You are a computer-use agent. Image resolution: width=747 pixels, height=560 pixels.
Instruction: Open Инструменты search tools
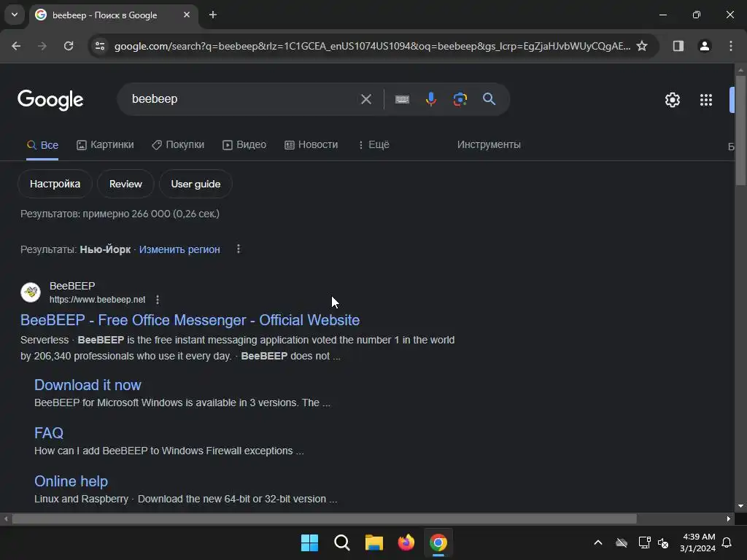coord(489,145)
